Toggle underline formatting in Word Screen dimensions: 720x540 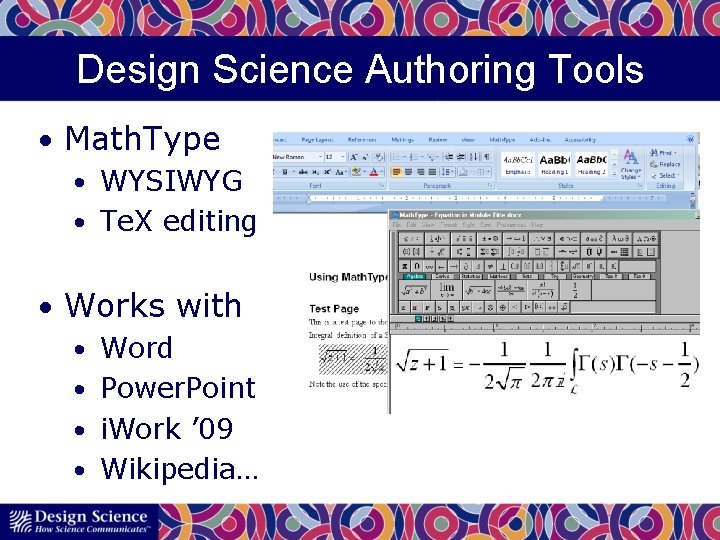pos(285,172)
